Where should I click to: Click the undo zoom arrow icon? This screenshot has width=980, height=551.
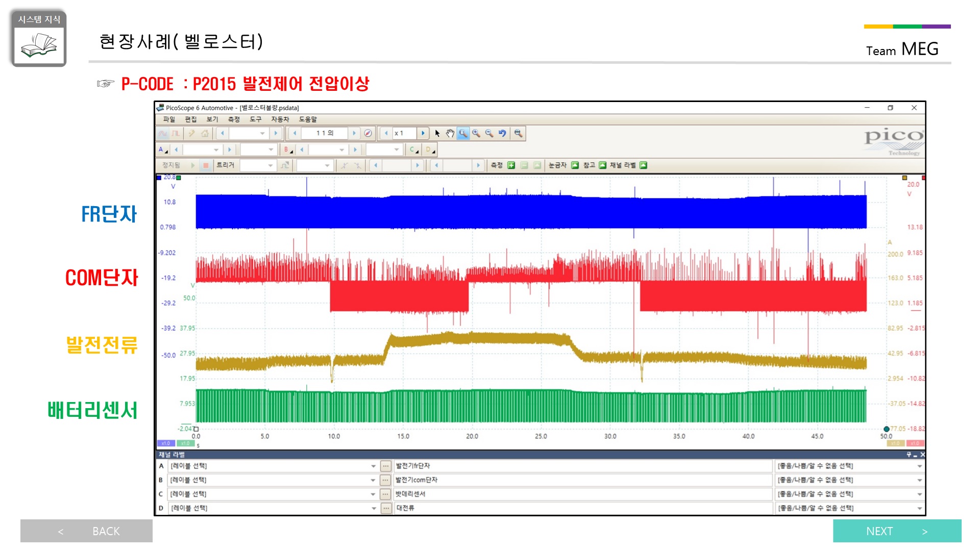point(503,133)
